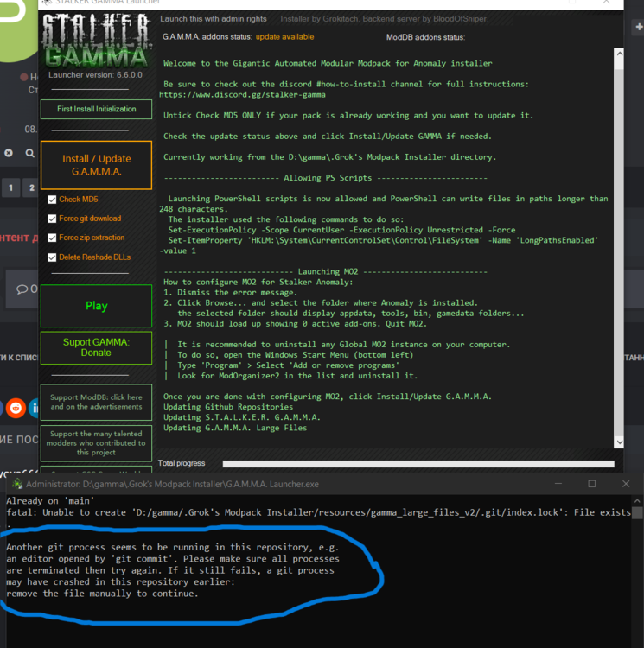Click 'Launch this with admin rights' text
Image resolution: width=644 pixels, height=648 pixels.
click(214, 19)
